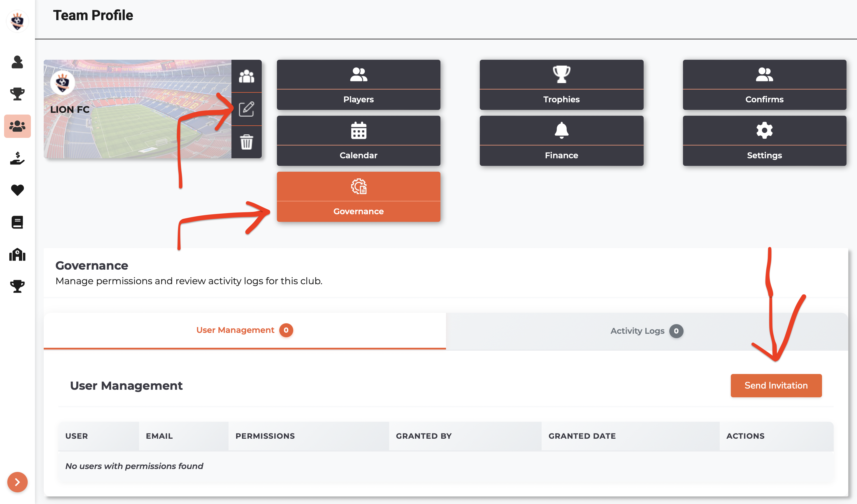Open the Players panel

[x=358, y=85]
